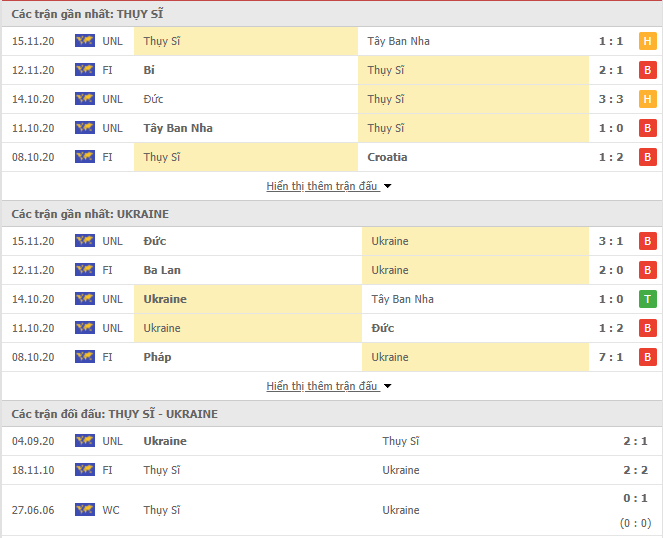
Task: Click the flag icon for 04.09.20 head-to-head match
Action: point(85,441)
